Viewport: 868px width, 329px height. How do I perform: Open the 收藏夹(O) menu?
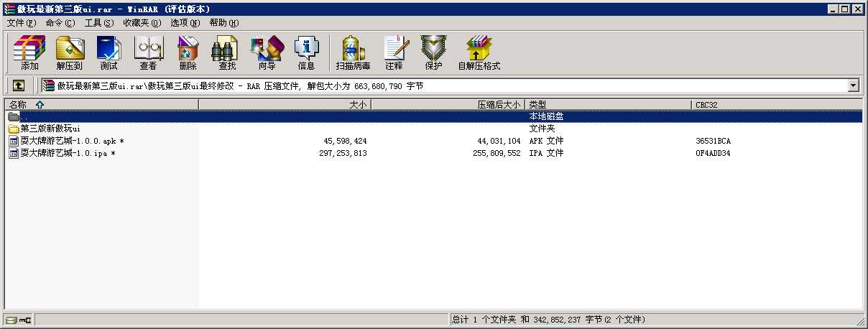click(142, 23)
